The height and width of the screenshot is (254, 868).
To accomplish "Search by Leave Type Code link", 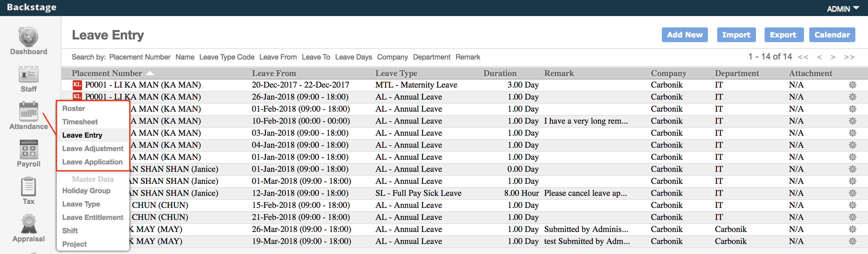I will click(x=227, y=57).
